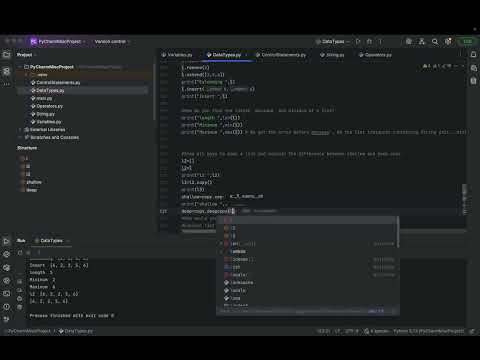Rerun DataTypes from the Run panel toolbar
480x360 pixels.
coord(20,253)
